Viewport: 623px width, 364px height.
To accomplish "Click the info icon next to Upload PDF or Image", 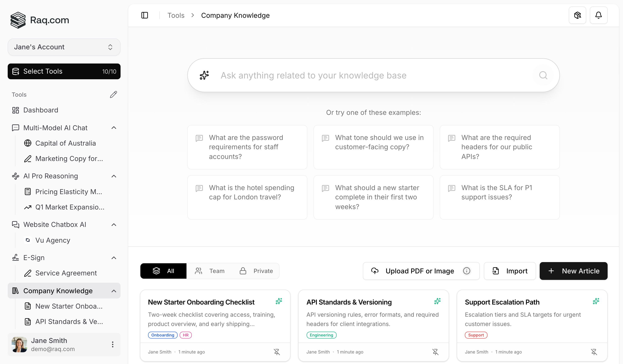I will click(x=466, y=271).
